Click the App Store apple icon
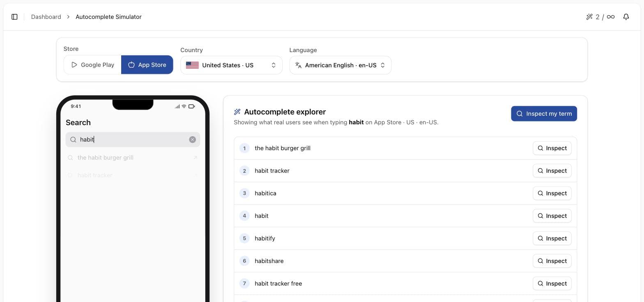 tap(131, 65)
